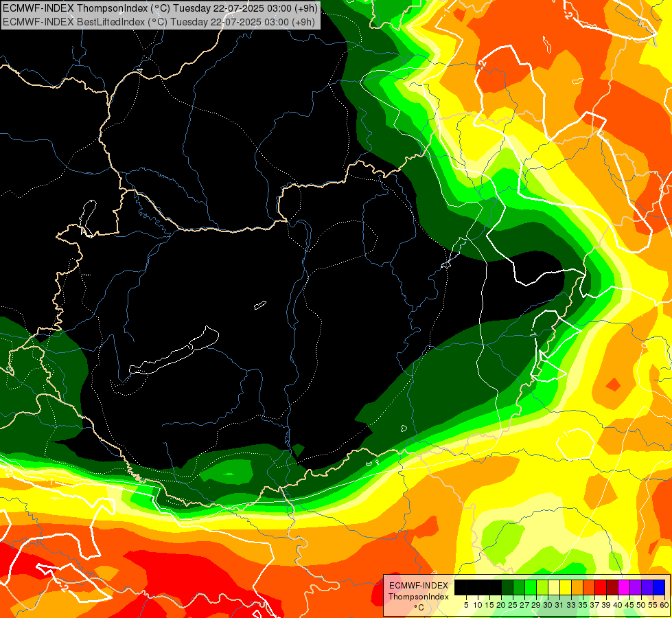
Task: Click the bright green 27-29 legend swatch
Action: 531,587
